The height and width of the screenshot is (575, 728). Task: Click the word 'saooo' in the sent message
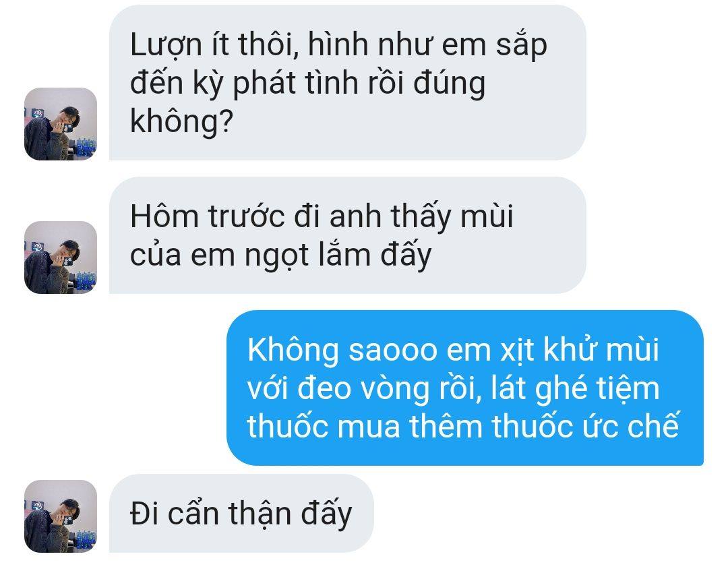pyautogui.click(x=393, y=351)
